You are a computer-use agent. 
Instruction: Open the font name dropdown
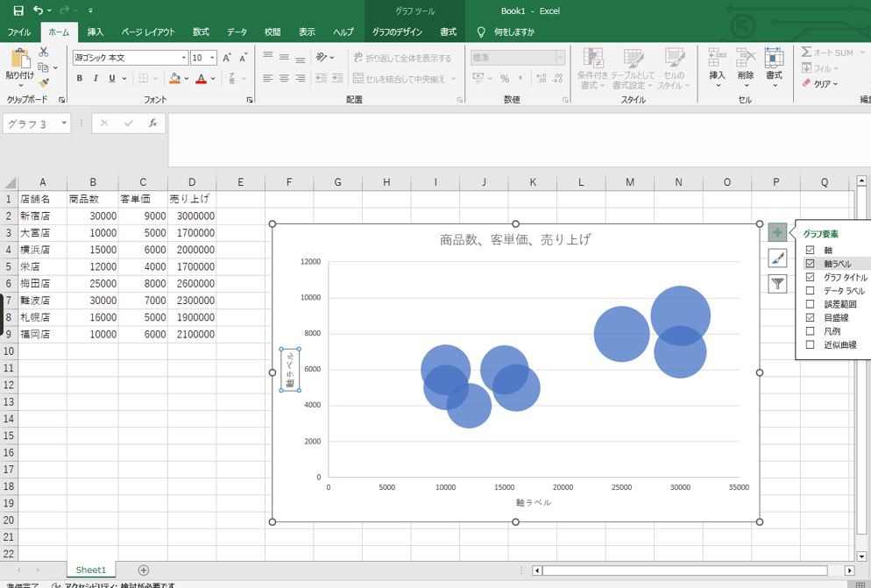pyautogui.click(x=184, y=58)
